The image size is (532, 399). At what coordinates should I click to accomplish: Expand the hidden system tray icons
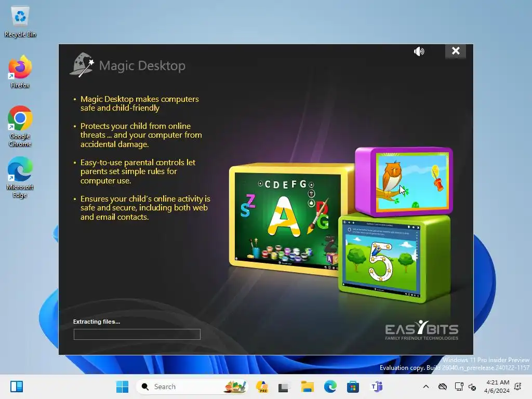point(426,387)
